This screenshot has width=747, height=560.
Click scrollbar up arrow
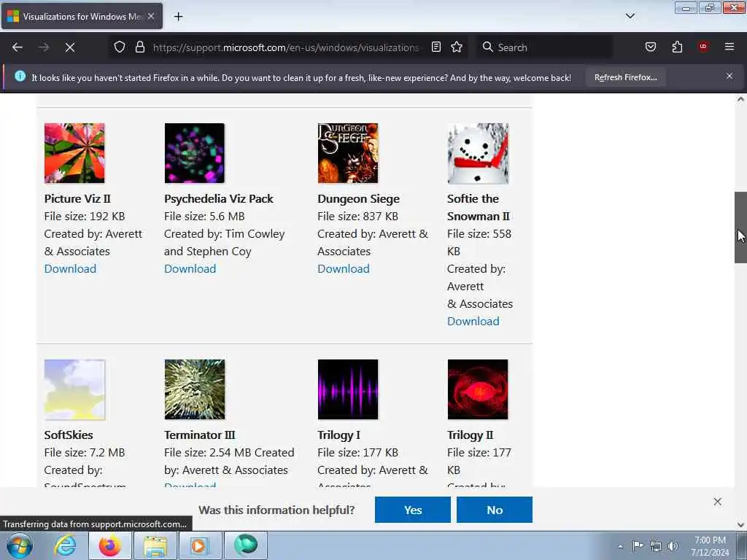[x=740, y=99]
